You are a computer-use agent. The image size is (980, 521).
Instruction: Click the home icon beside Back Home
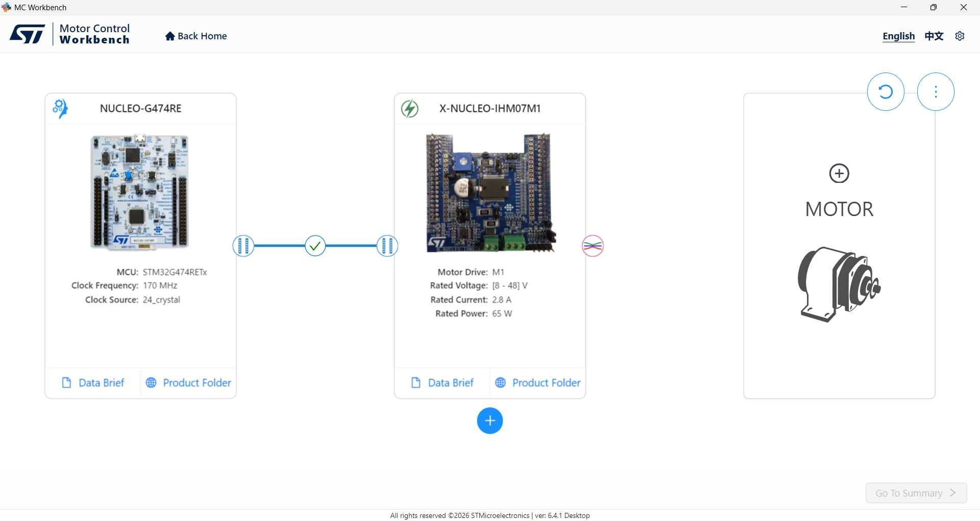170,36
